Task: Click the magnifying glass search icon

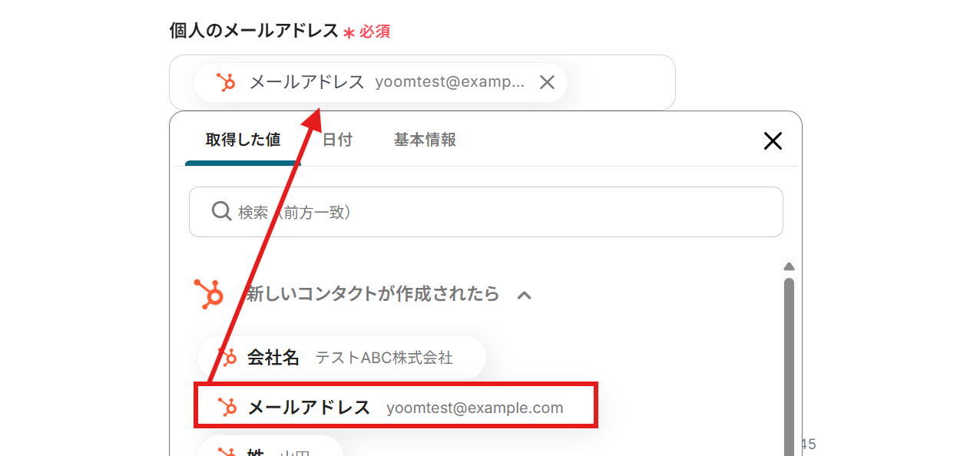Action: pos(221,211)
